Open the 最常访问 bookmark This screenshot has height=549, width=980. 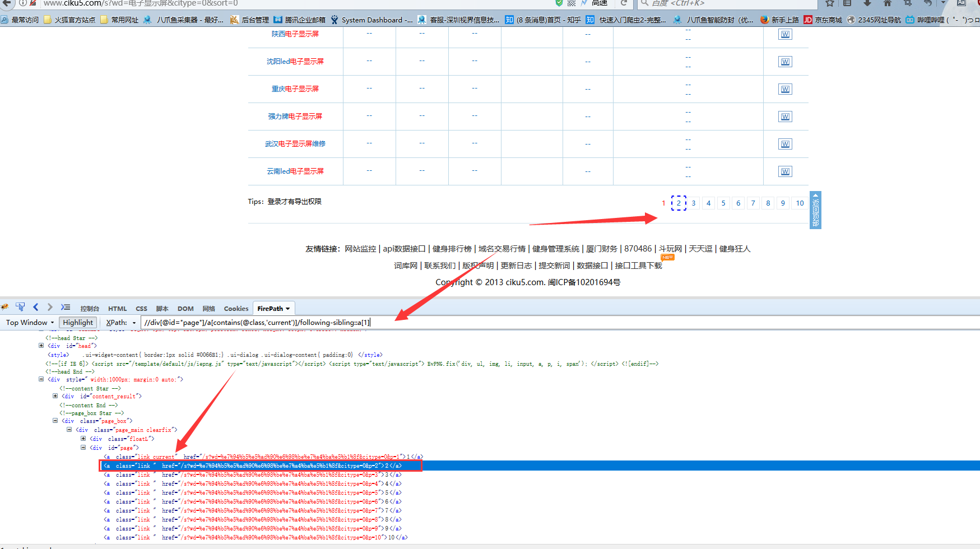(x=20, y=20)
